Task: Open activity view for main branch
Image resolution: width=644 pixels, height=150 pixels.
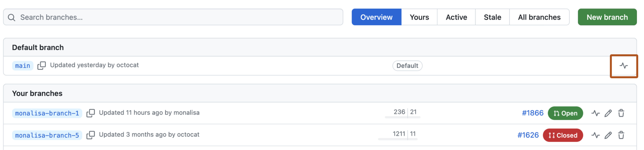Action: [x=624, y=66]
